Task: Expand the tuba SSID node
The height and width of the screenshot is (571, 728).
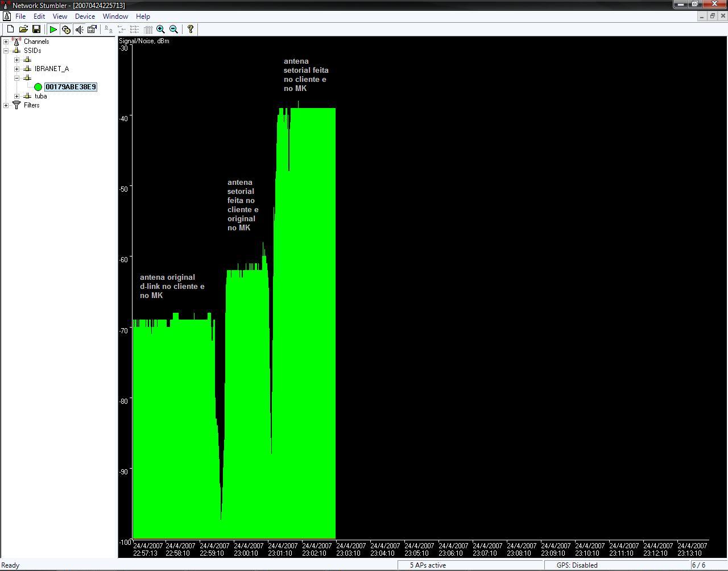Action: click(16, 96)
